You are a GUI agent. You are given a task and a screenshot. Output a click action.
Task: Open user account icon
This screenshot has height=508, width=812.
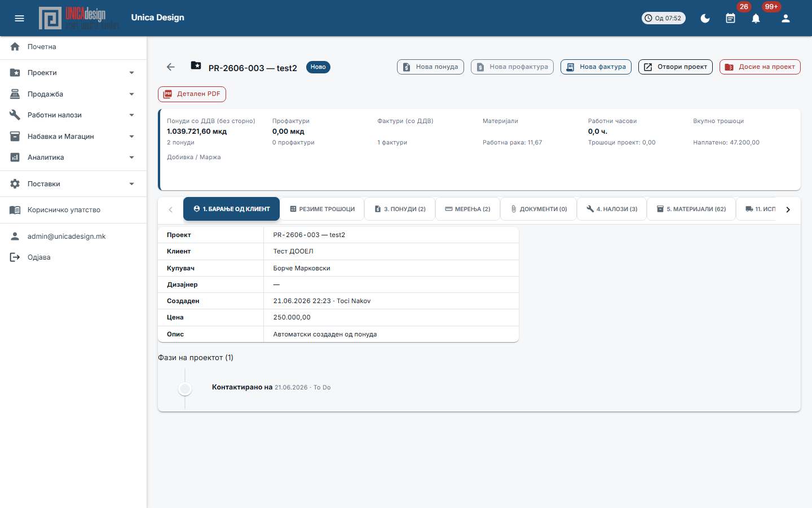(x=785, y=18)
